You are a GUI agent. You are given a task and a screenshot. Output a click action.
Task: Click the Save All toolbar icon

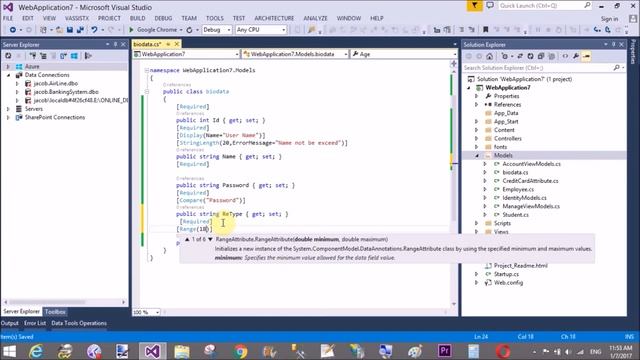tap(80, 30)
